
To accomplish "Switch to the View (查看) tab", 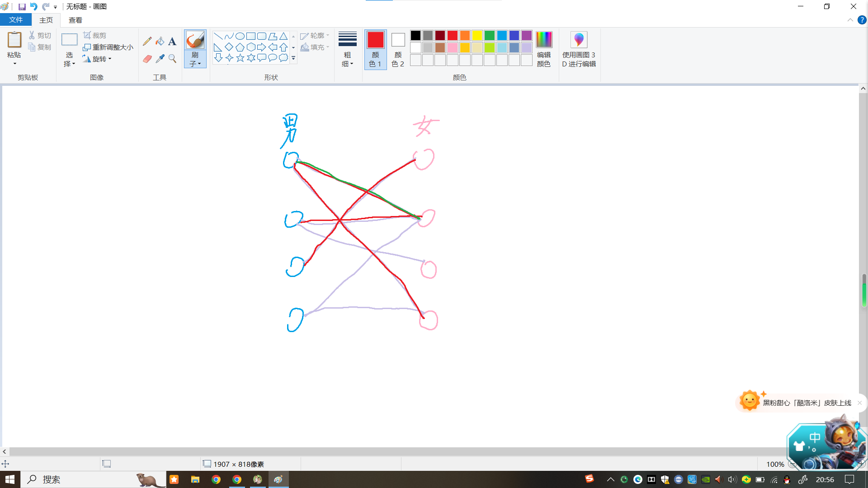I will [75, 20].
